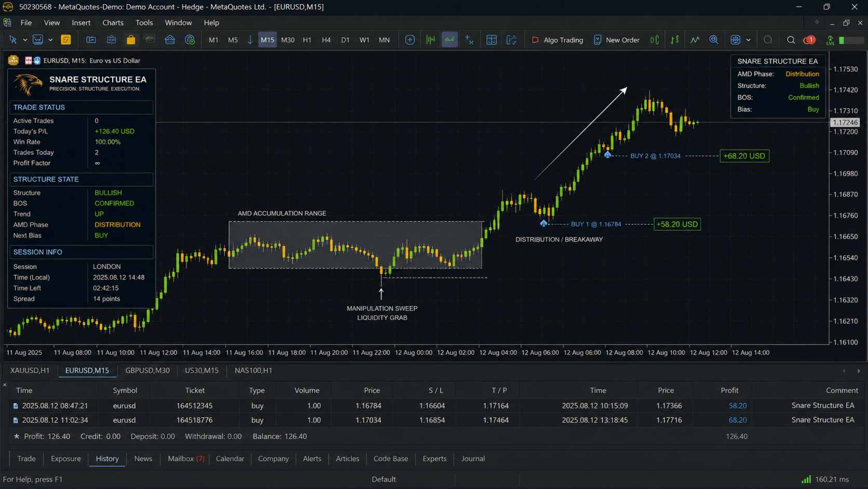Expand the profile icon dropdown arrow

(50, 40)
